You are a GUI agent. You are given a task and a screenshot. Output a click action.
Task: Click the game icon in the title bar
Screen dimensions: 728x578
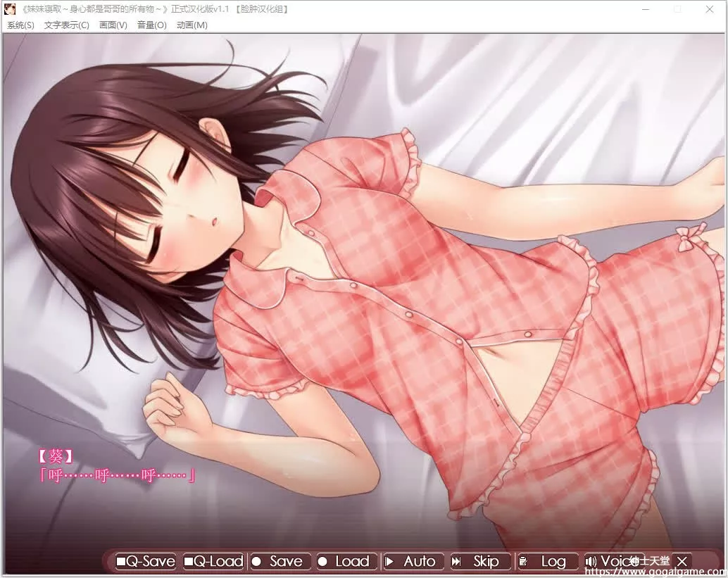pos(9,9)
